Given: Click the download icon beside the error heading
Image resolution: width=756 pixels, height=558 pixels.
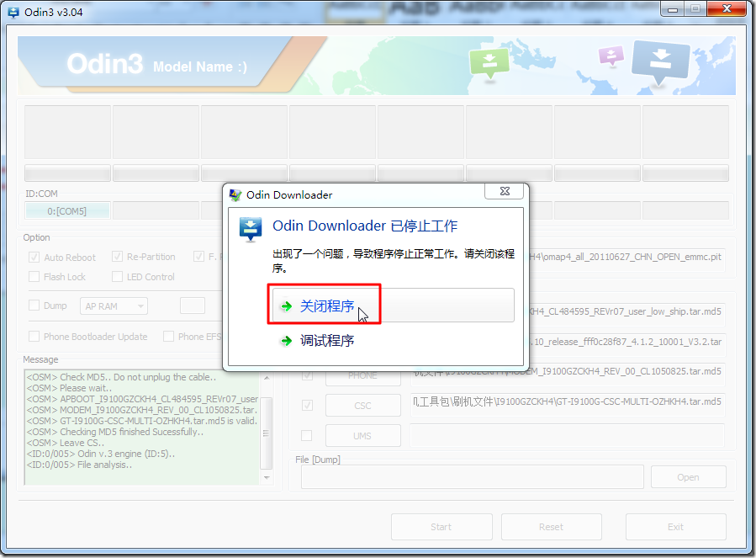Looking at the screenshot, I should tap(251, 229).
